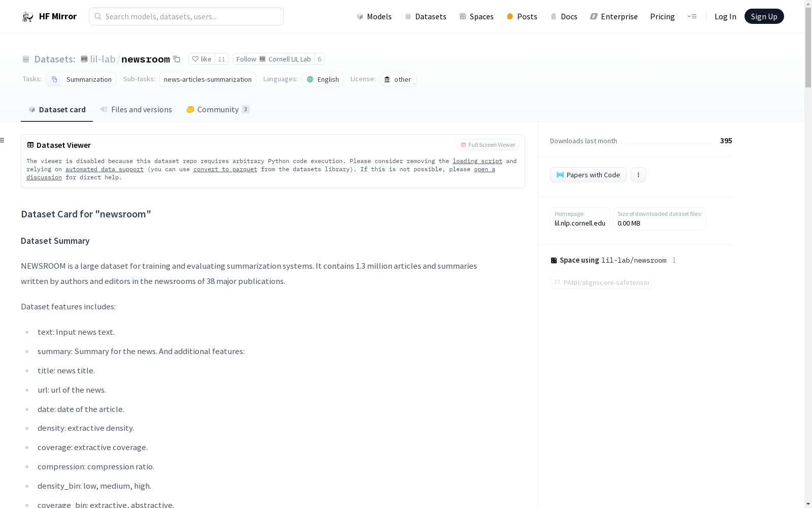Image resolution: width=812 pixels, height=508 pixels.
Task: Open the Papers with Code button
Action: (x=588, y=175)
